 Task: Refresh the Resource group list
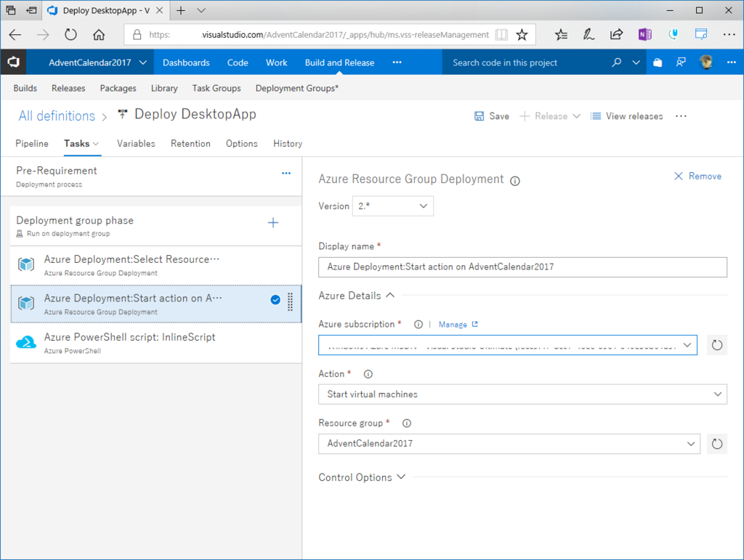coord(717,444)
